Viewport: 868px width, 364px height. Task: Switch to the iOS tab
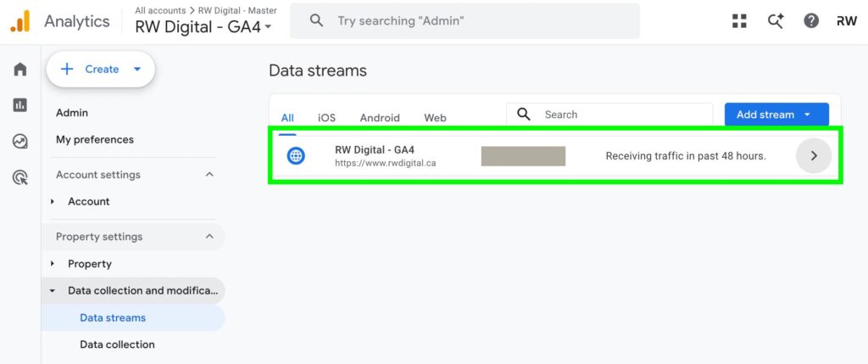[326, 118]
